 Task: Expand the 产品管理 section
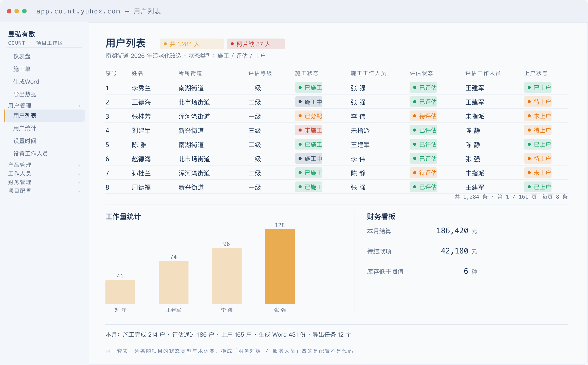[45, 165]
